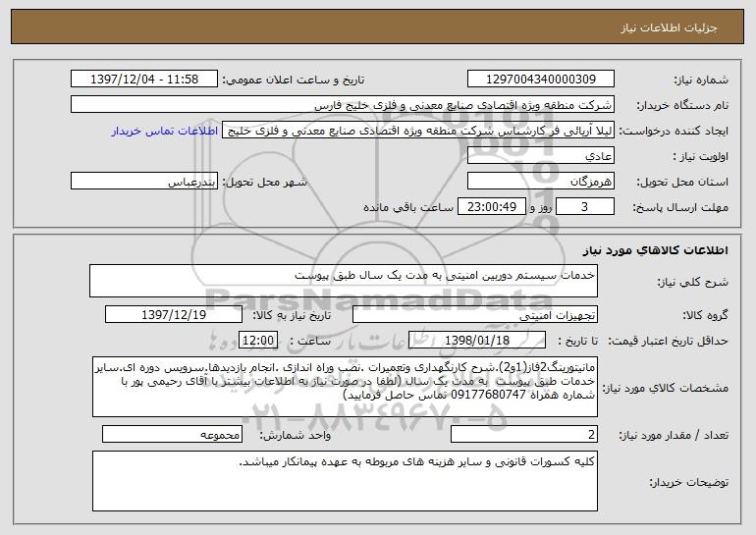Select the استان محل تحویل field هرمزگان
This screenshot has width=756, height=535.
[x=540, y=182]
